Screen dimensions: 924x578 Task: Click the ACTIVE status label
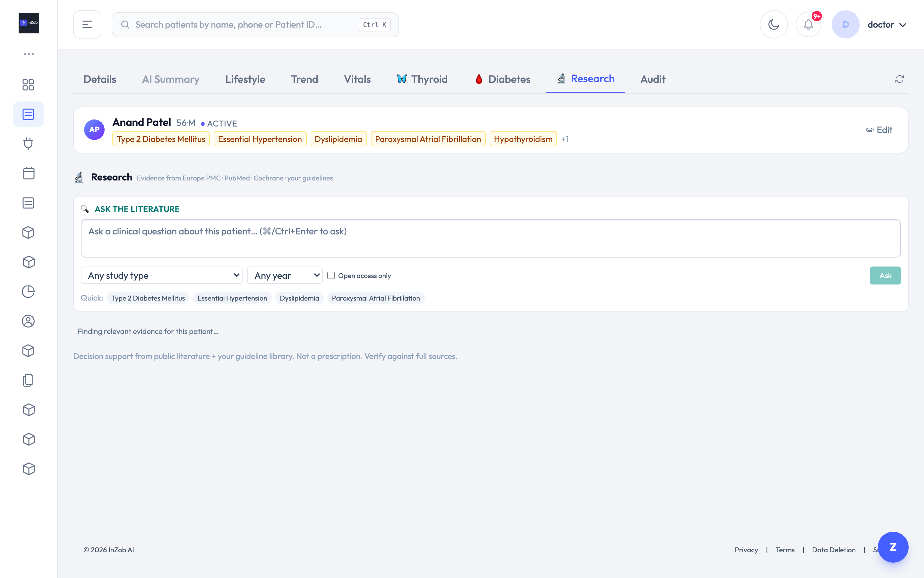(x=222, y=124)
